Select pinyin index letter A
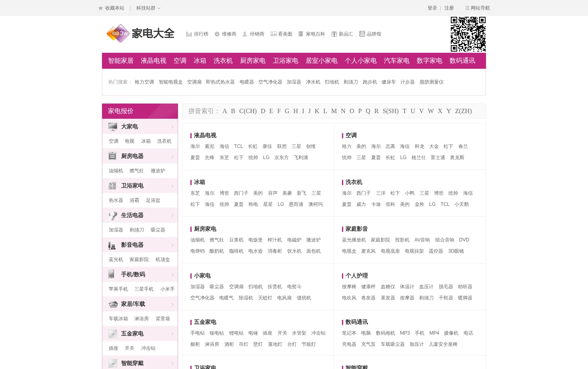 [225, 111]
